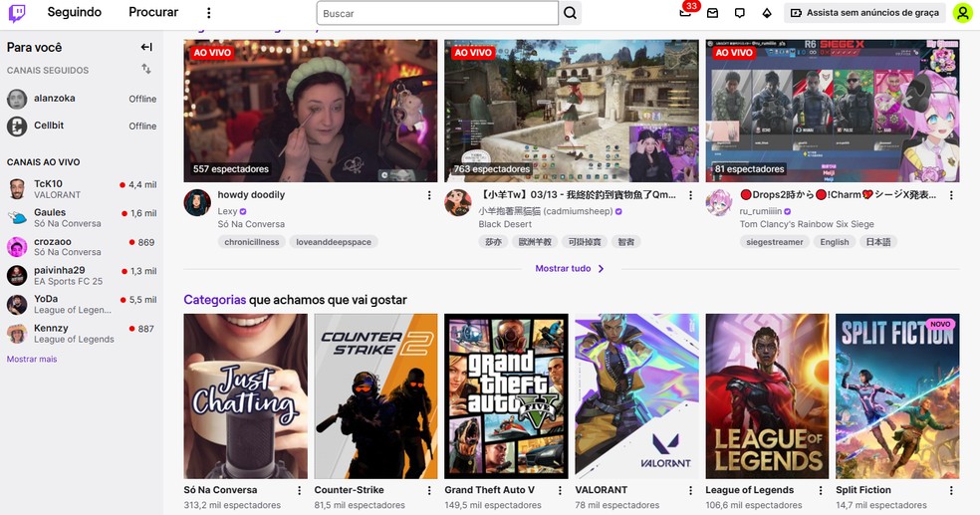Open the messages envelope icon
980x515 pixels.
click(712, 13)
